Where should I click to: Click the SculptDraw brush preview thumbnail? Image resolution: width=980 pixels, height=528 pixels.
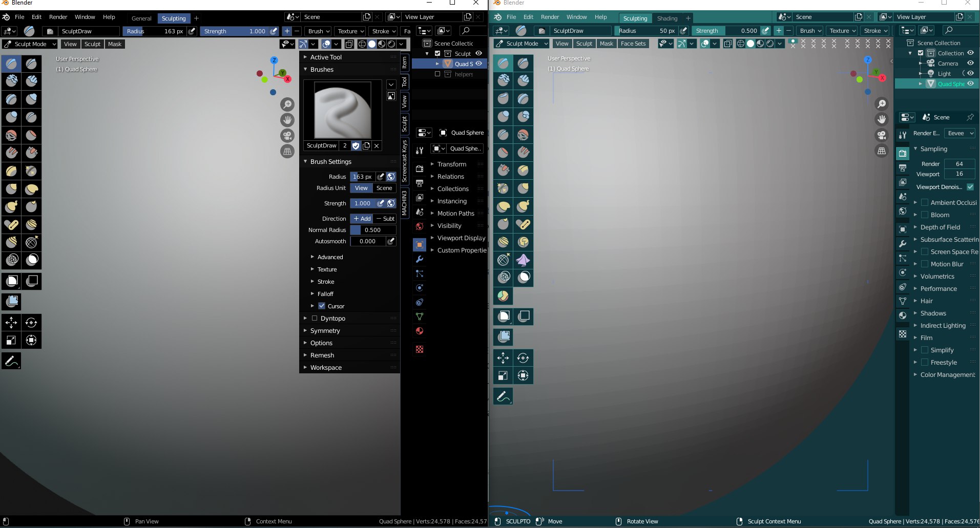point(342,110)
